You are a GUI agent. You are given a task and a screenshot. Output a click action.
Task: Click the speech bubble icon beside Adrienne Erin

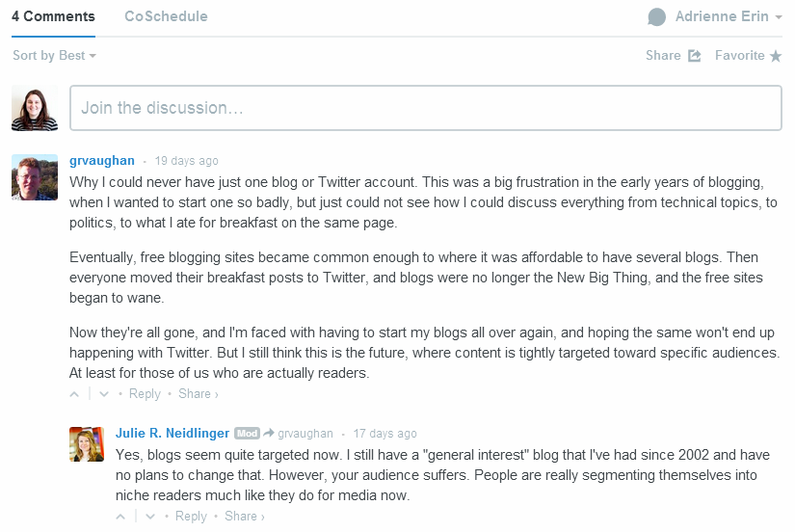tap(657, 17)
